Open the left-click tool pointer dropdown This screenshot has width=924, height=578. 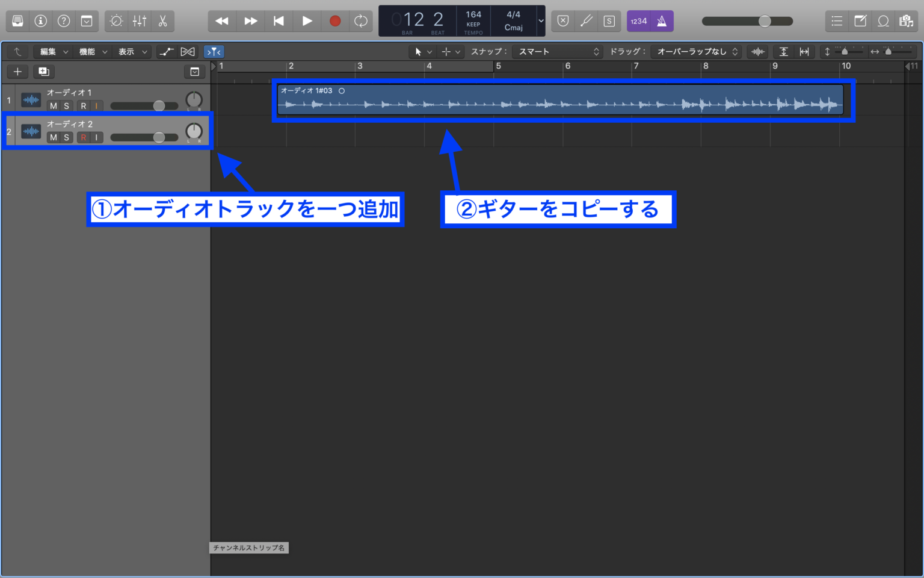pos(423,51)
